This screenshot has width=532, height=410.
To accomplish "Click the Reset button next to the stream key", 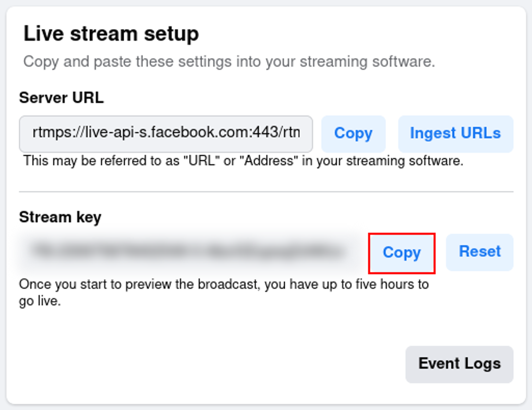I will click(x=479, y=252).
